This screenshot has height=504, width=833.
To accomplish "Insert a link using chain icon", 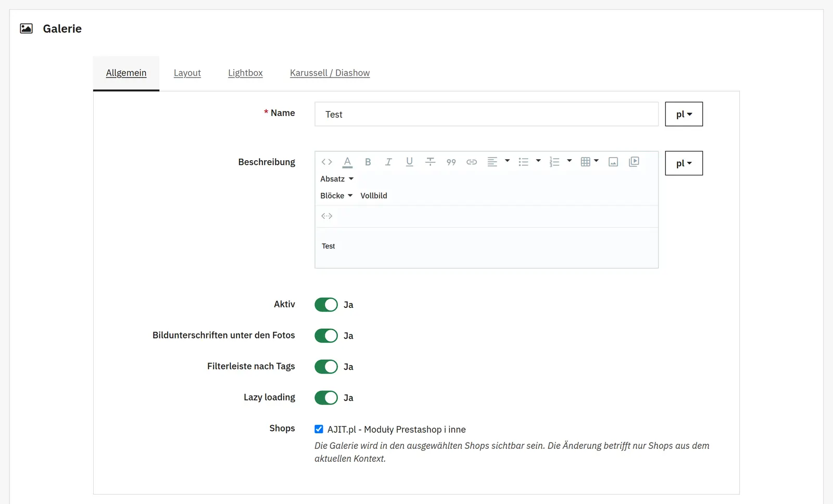I will pos(472,162).
